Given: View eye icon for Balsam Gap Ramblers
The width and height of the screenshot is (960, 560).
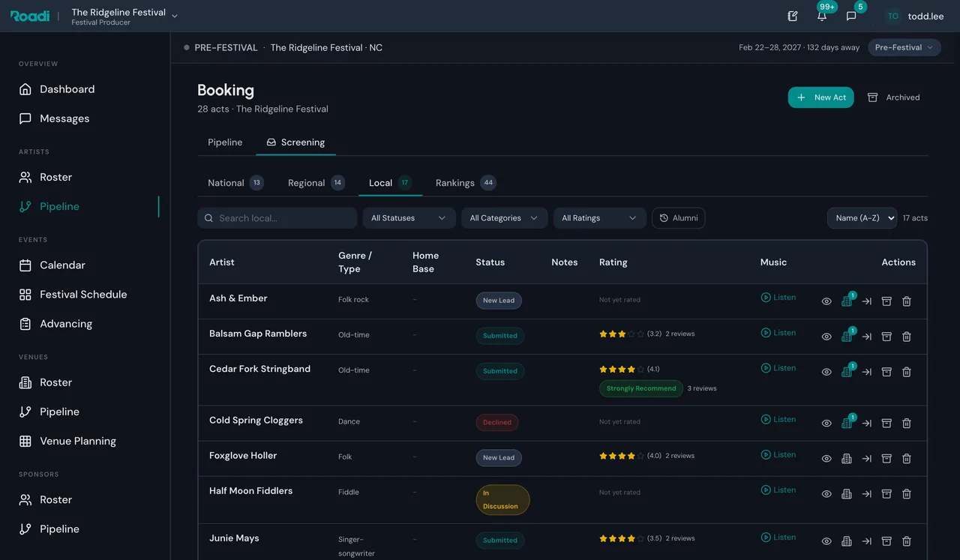Looking at the screenshot, I should [x=826, y=337].
